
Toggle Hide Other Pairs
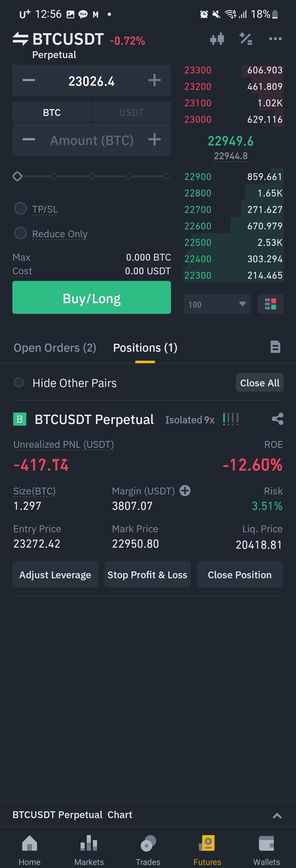(19, 382)
